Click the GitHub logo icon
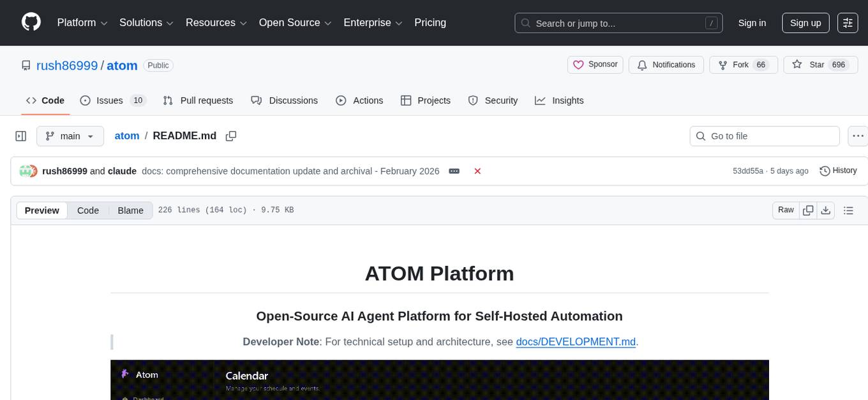 31,22
